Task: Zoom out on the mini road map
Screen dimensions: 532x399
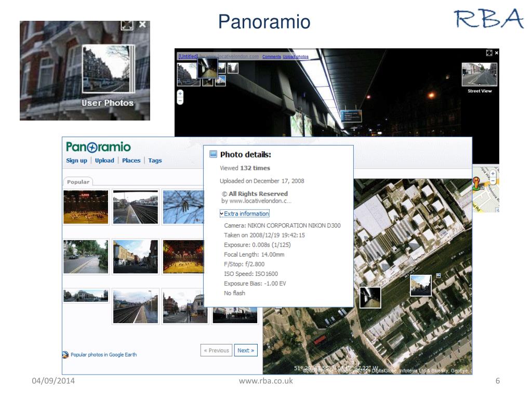Action: click(x=493, y=181)
